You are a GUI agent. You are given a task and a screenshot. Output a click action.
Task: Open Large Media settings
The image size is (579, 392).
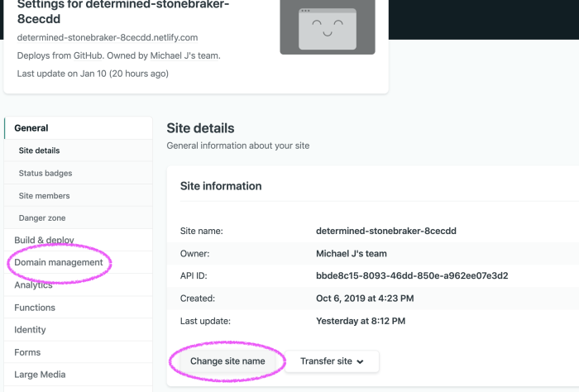tap(78, 375)
